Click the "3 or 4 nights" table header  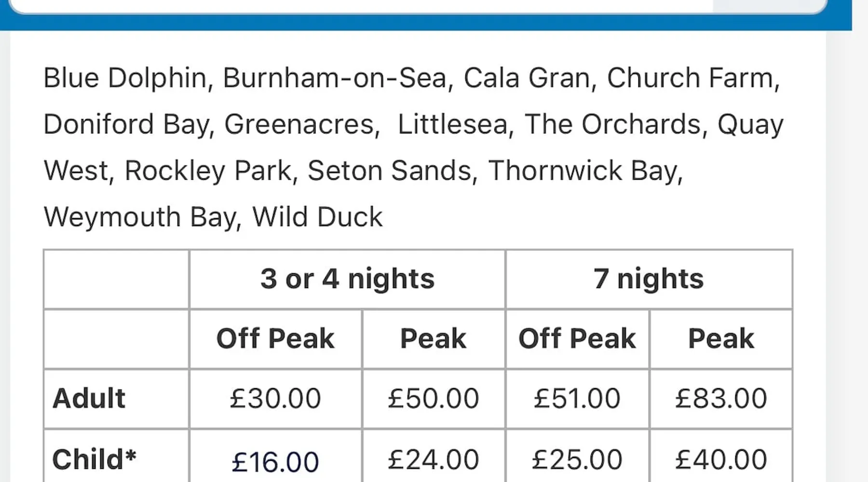click(347, 279)
